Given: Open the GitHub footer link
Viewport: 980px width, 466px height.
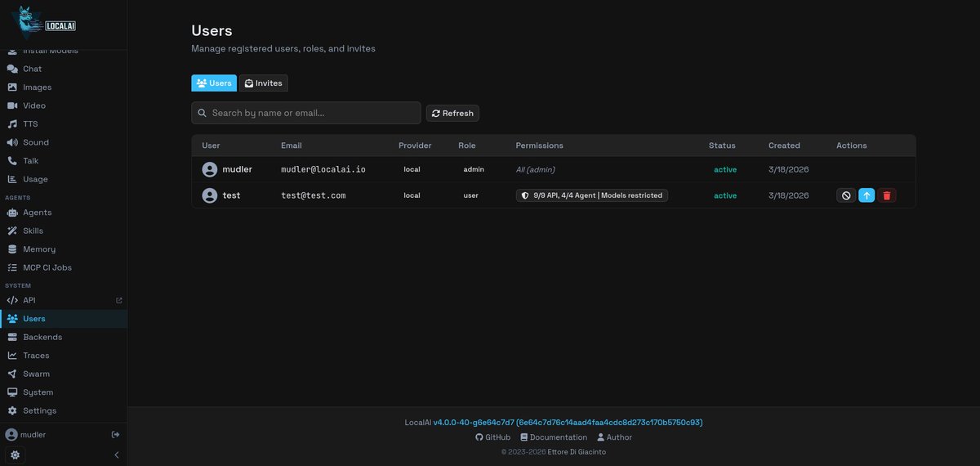Looking at the screenshot, I should point(492,437).
